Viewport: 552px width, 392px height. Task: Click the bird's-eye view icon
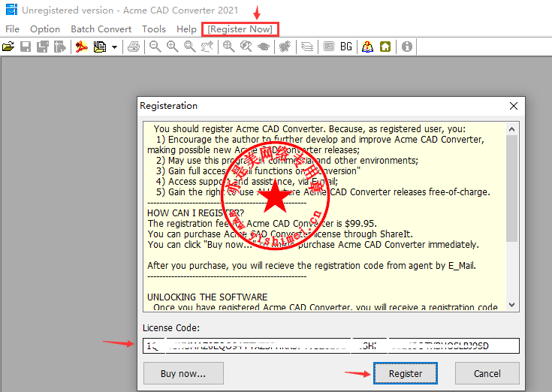pyautogui.click(x=264, y=47)
